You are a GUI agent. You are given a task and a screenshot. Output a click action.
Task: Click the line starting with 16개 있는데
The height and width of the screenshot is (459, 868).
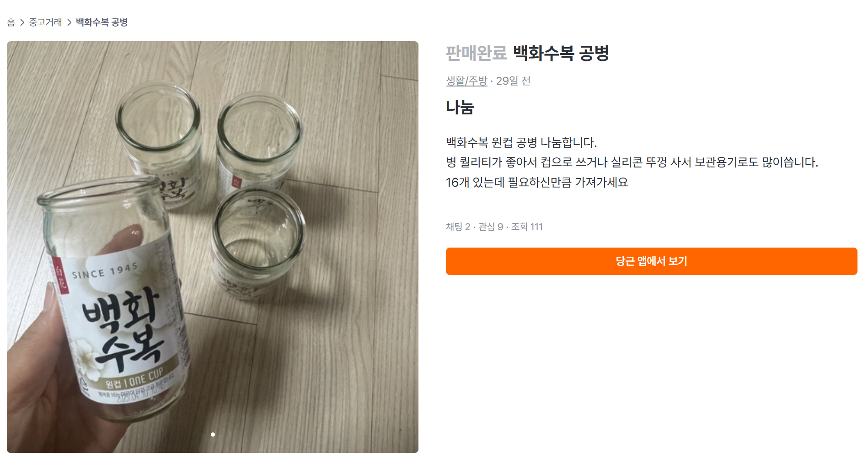(537, 183)
